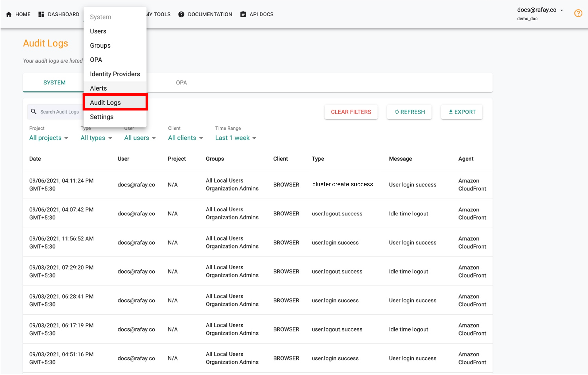Open the All users filter dropdown
This screenshot has height=375, width=588.
(x=140, y=138)
